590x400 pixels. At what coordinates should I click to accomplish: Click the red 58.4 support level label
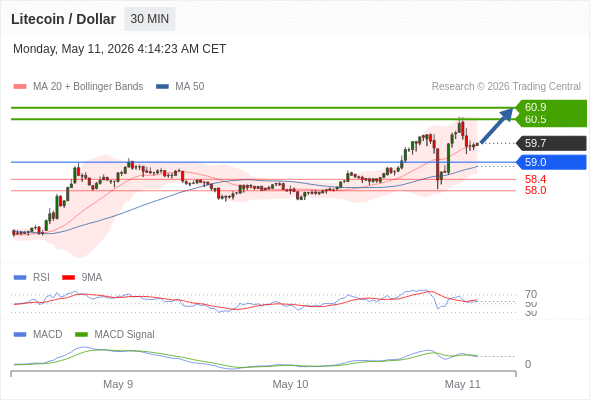click(x=535, y=179)
